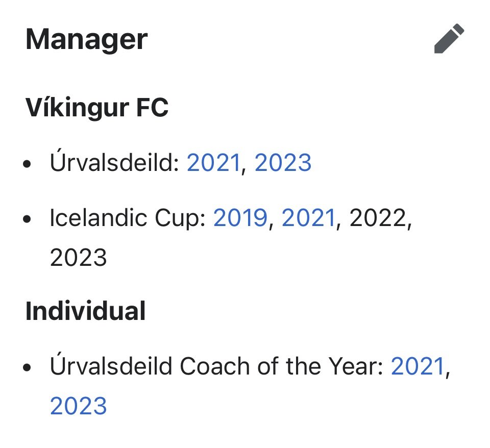Click the bullet before Icelandic Cup

[x=27, y=219]
